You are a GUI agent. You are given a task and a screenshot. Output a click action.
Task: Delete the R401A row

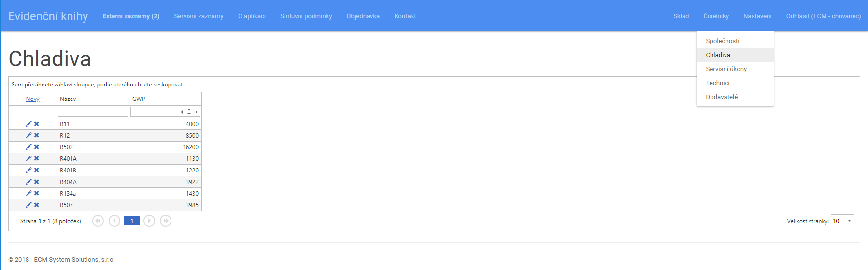point(36,158)
